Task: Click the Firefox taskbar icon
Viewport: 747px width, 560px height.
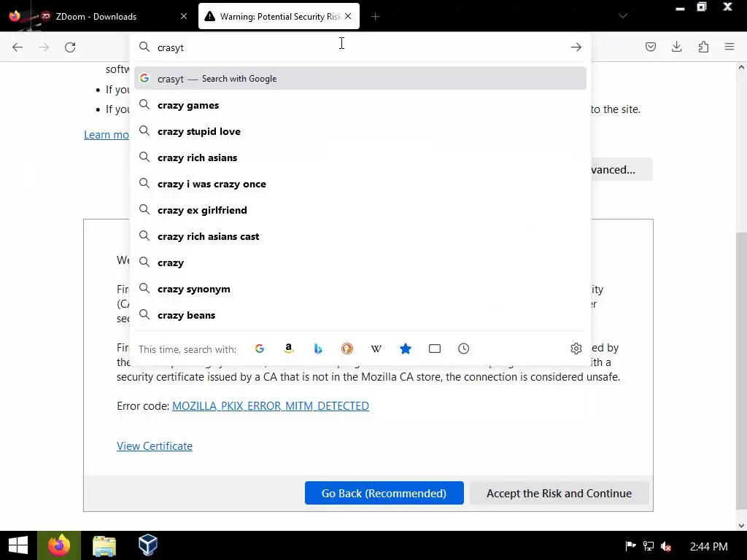Action: (59, 545)
